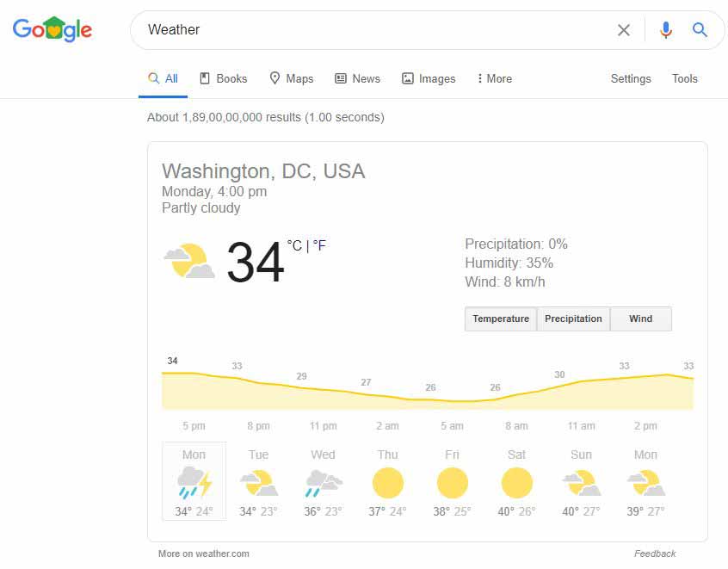Open the Settings dropdown

tap(631, 78)
